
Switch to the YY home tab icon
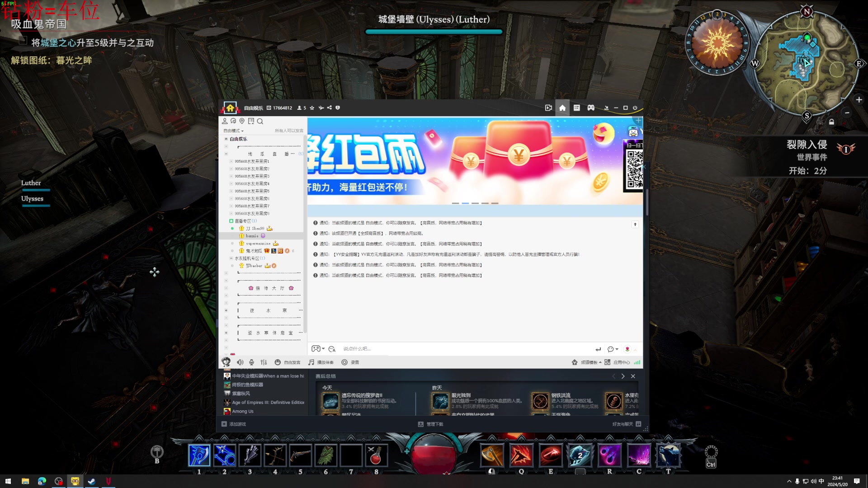pos(562,108)
